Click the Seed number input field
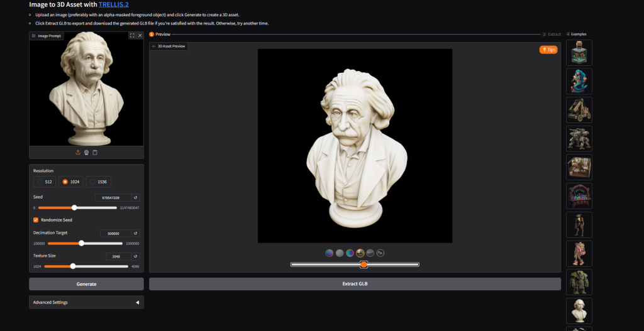Viewport: 644px width, 331px height. coord(113,197)
